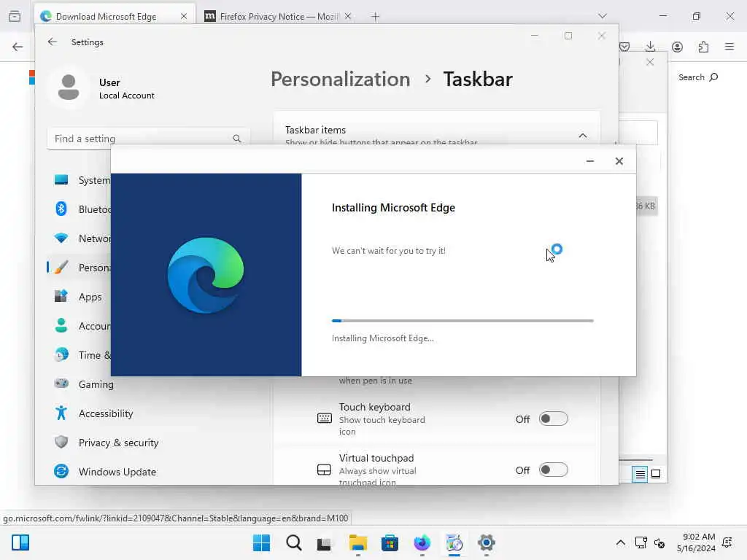Focus the Find a setting field

tap(148, 139)
